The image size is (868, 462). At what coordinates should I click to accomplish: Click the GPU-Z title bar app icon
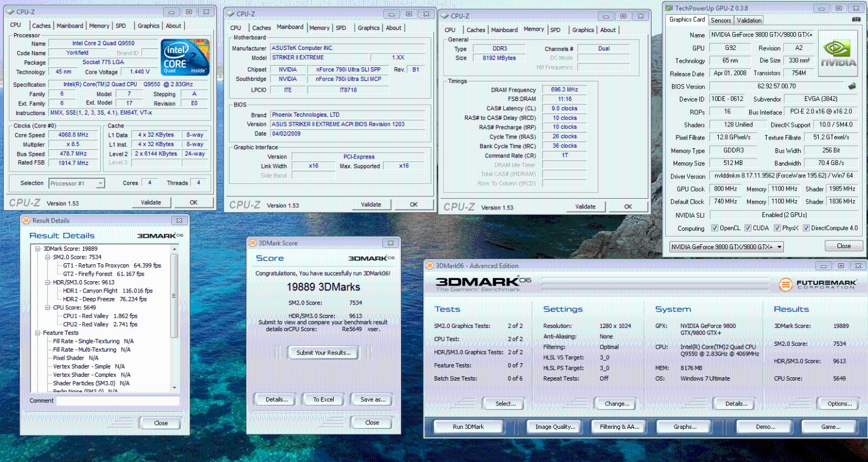click(669, 8)
